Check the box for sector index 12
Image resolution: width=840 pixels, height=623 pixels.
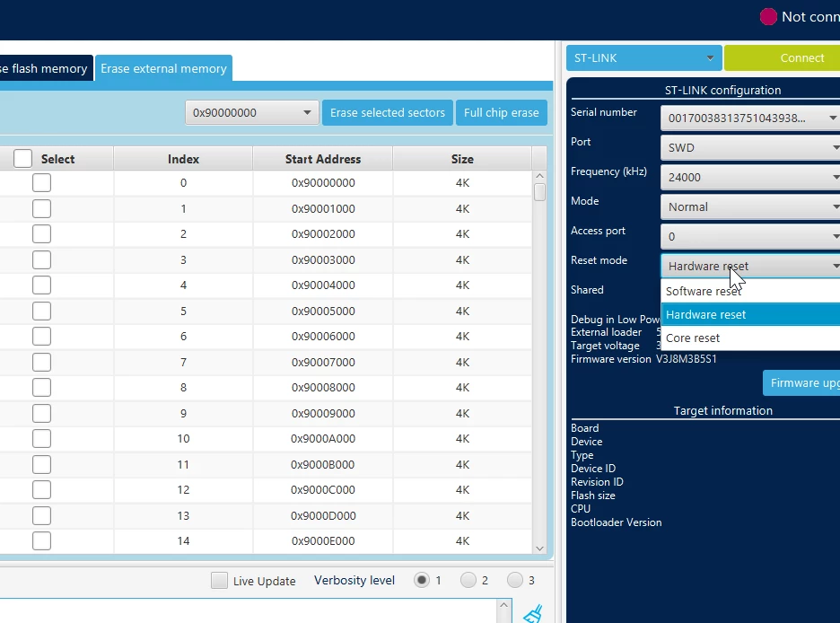[x=42, y=490]
